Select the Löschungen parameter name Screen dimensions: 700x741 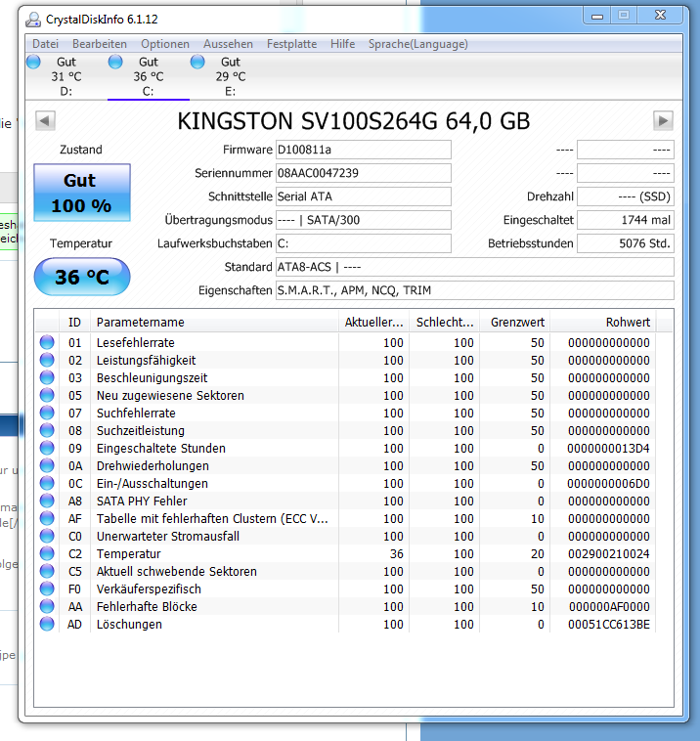click(129, 625)
